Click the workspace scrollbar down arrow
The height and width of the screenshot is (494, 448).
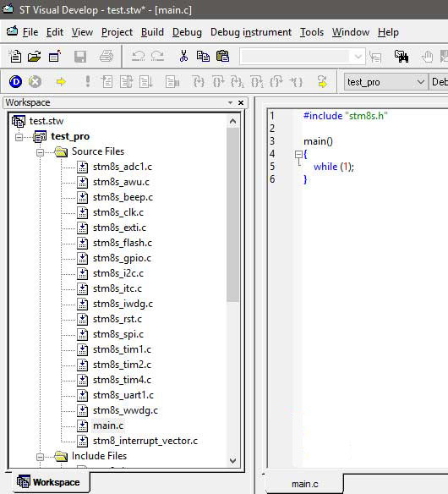click(x=232, y=461)
